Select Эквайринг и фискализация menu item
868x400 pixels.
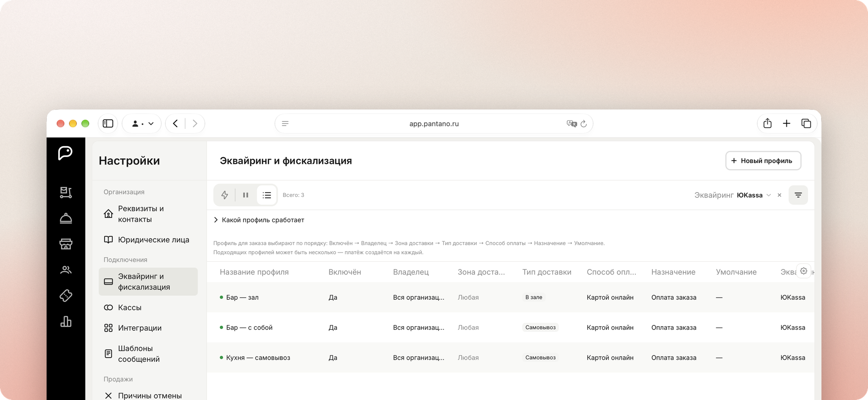(x=148, y=282)
